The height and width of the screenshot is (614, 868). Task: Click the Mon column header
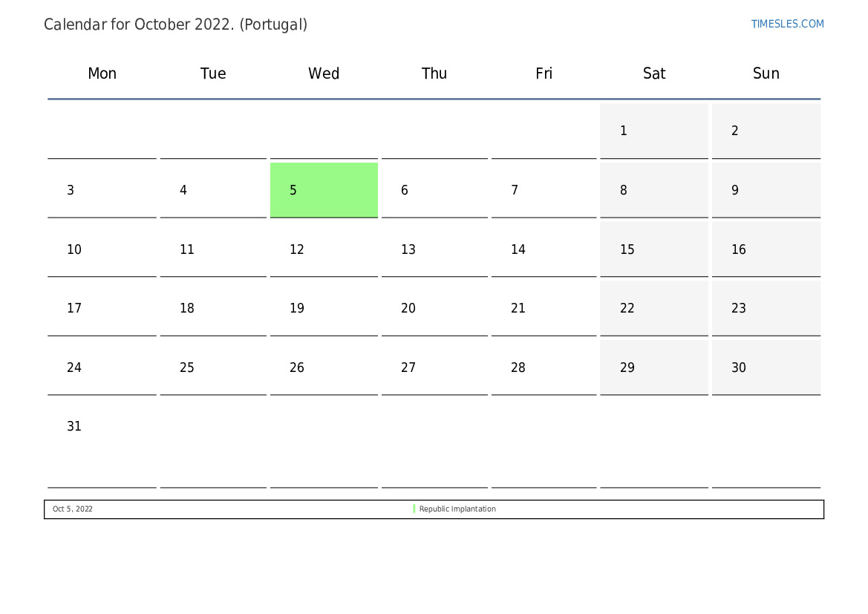[102, 74]
